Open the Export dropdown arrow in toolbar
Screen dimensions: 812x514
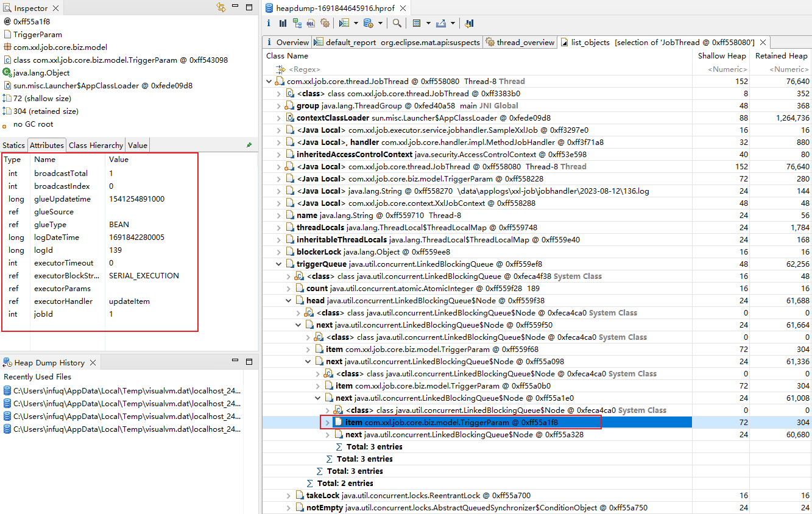coord(453,23)
